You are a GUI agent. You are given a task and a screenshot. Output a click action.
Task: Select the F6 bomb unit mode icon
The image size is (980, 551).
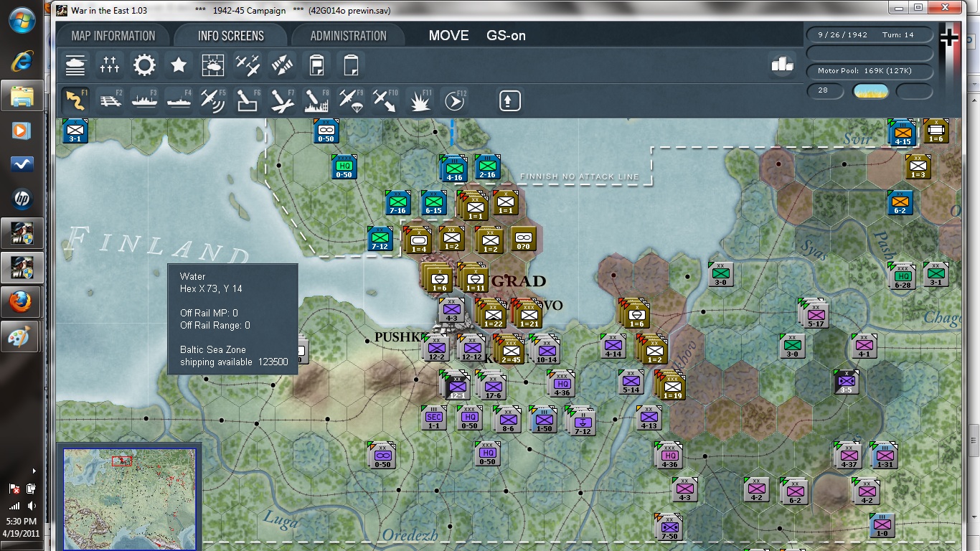point(248,100)
